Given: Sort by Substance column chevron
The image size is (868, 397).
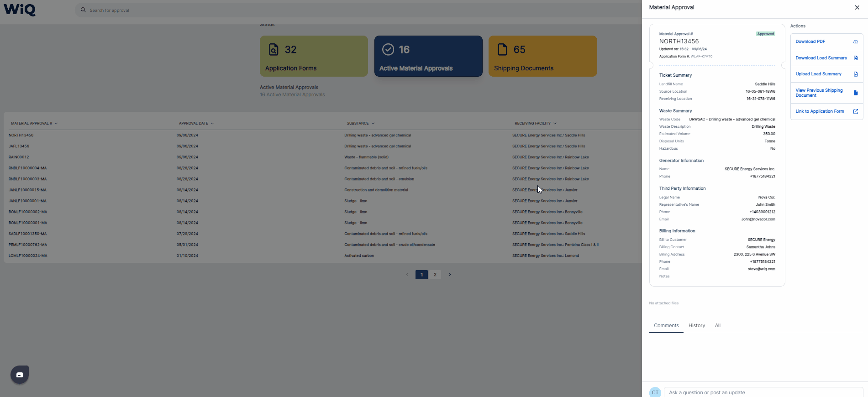Looking at the screenshot, I should 373,124.
